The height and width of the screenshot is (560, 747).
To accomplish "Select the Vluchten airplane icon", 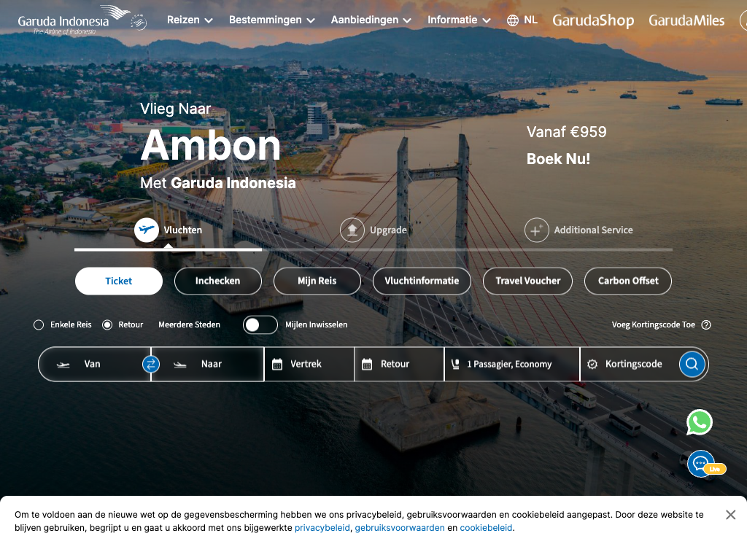I will click(x=146, y=230).
